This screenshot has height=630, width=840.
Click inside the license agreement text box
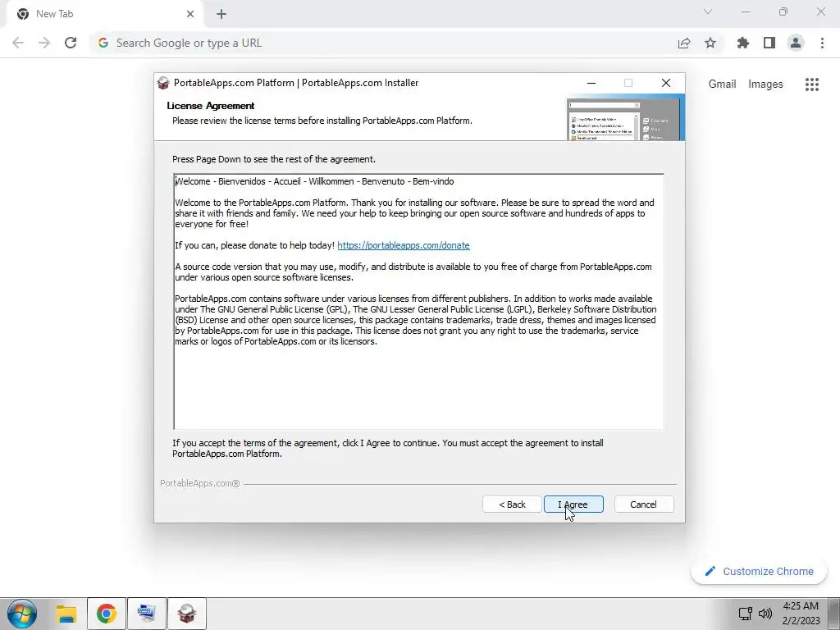[x=418, y=301]
